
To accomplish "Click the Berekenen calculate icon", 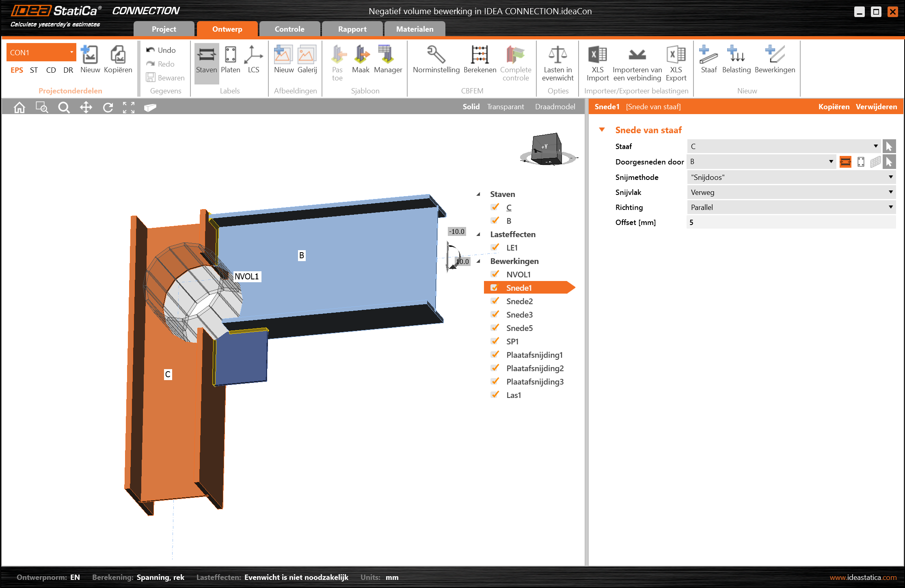I will [x=479, y=55].
